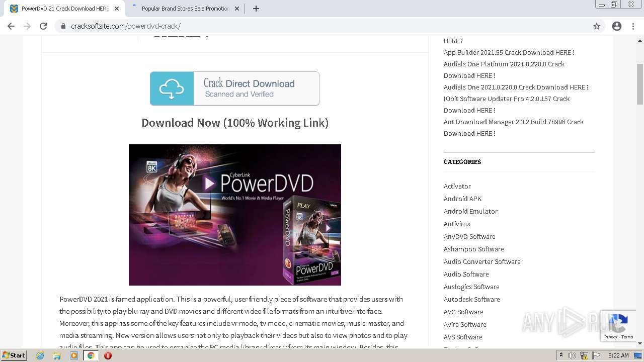
Task: Click the scrollbar up arrow
Action: [640, 40]
